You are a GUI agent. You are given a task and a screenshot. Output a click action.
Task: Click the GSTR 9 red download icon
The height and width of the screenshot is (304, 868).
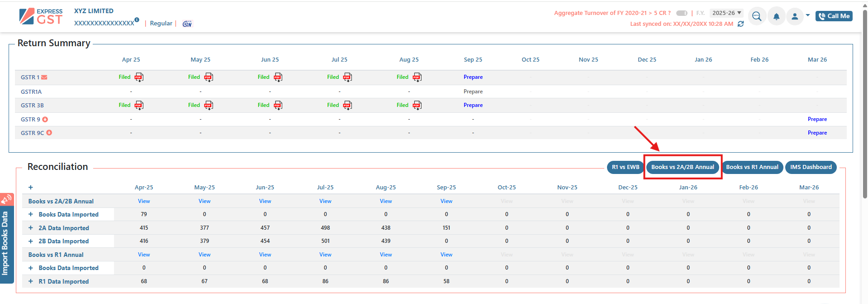coord(45,120)
